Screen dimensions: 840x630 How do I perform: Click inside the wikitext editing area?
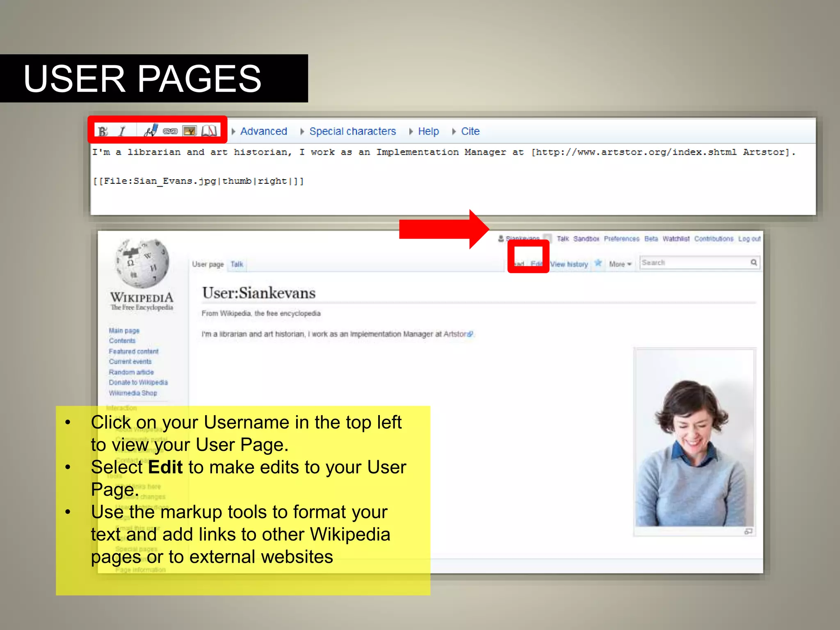(453, 179)
